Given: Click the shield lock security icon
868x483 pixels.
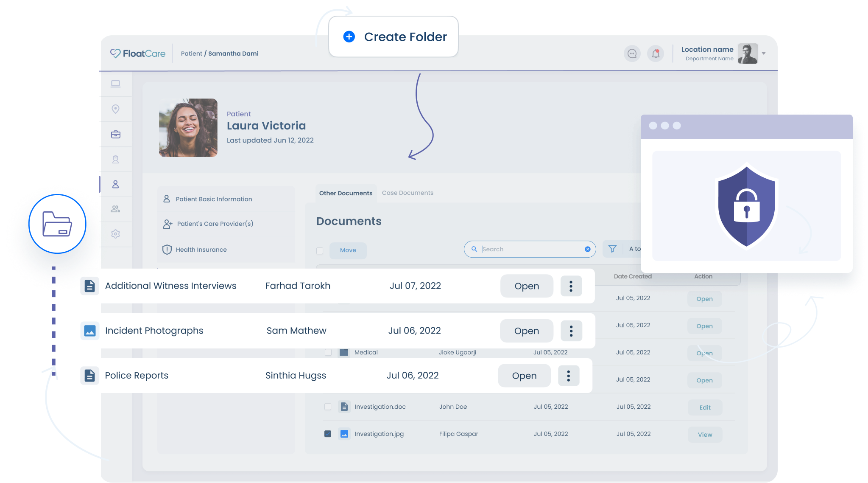Looking at the screenshot, I should (x=746, y=206).
